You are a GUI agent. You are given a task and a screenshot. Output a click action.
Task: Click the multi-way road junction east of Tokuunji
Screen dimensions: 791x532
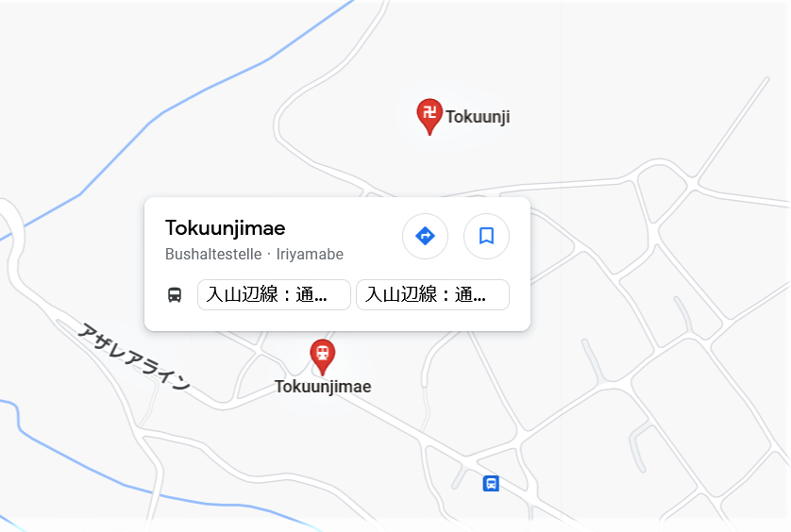[692, 183]
